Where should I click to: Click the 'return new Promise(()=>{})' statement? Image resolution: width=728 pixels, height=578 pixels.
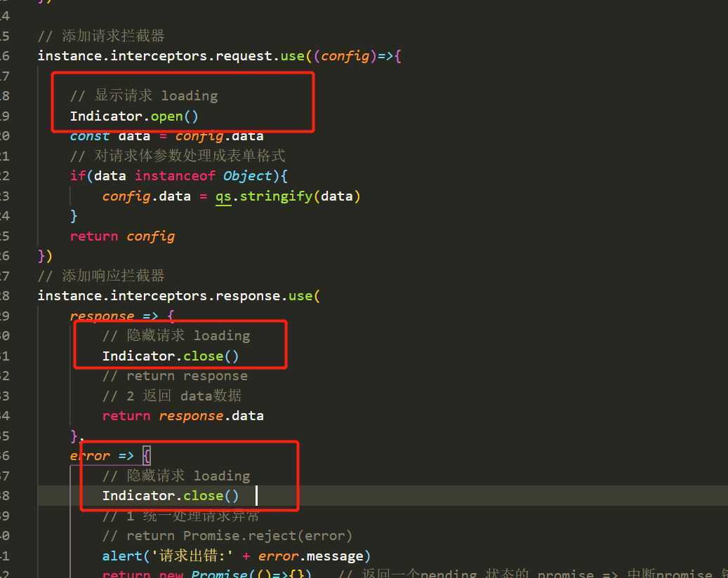tap(206, 573)
